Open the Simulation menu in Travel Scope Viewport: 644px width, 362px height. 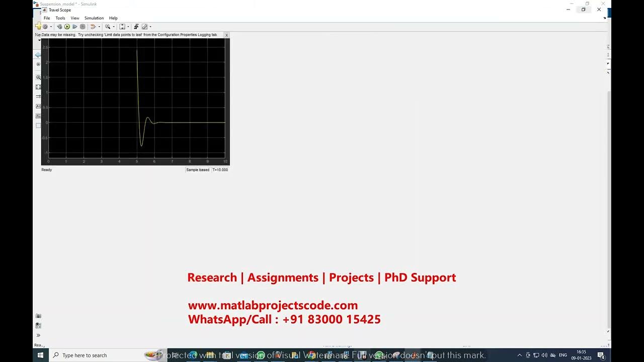tap(94, 18)
